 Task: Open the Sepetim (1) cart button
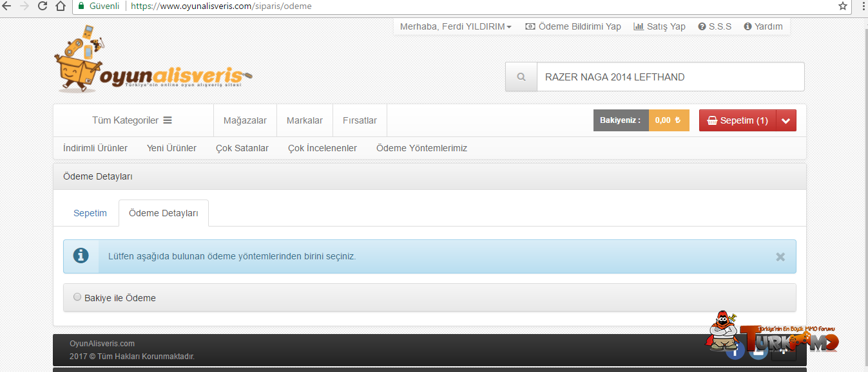tap(738, 120)
